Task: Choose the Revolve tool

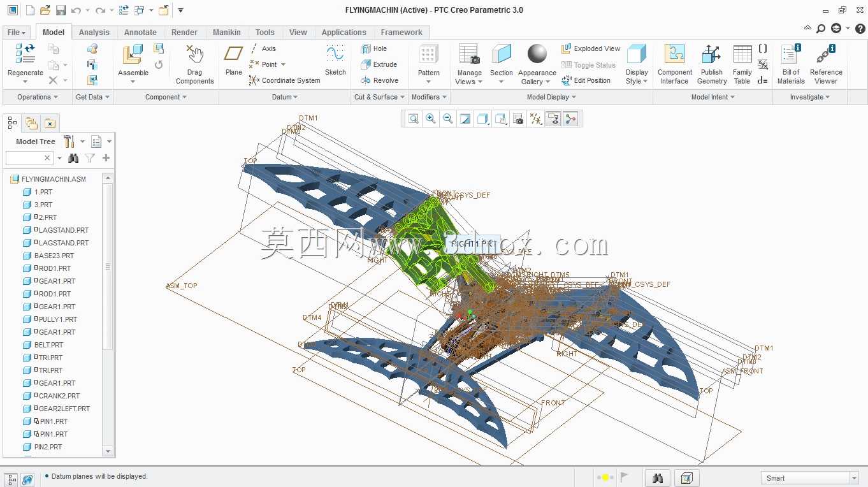Action: (380, 80)
